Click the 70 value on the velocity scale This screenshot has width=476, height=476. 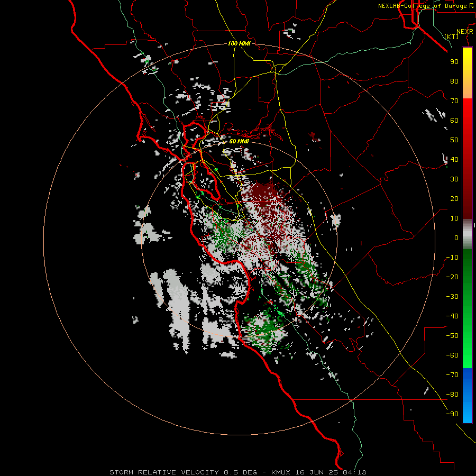point(454,101)
